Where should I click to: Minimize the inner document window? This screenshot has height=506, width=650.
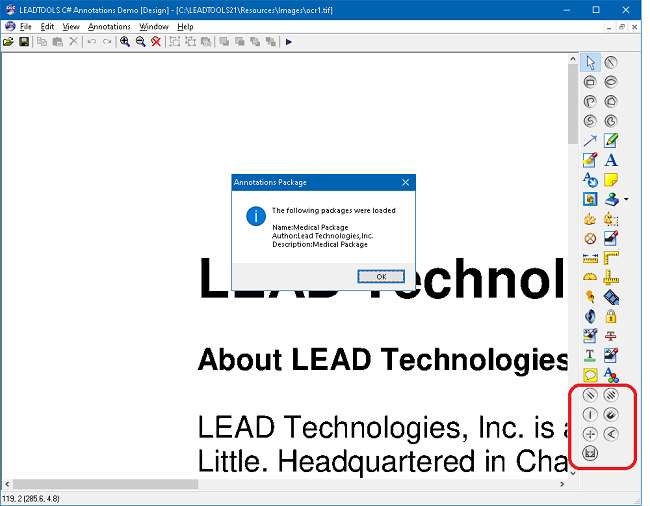609,27
